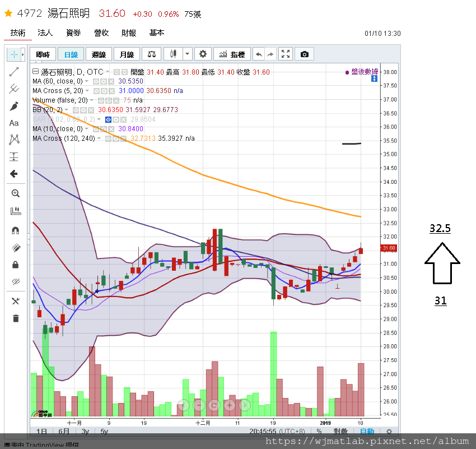Redo the last chart action
The image size is (476, 449).
point(270,54)
